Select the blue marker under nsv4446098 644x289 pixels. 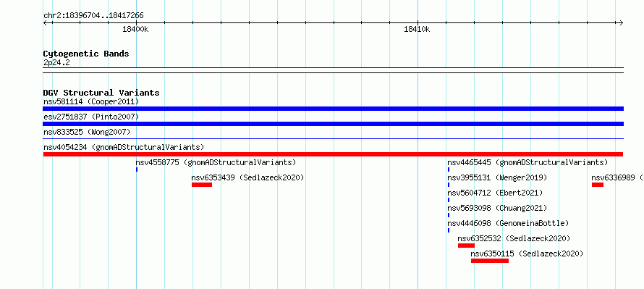pos(449,230)
